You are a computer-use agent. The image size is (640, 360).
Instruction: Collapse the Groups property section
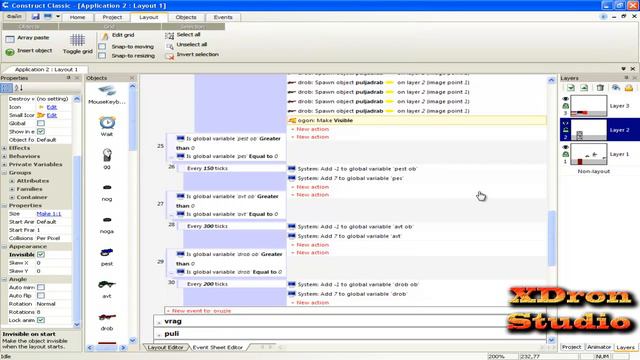(4, 173)
